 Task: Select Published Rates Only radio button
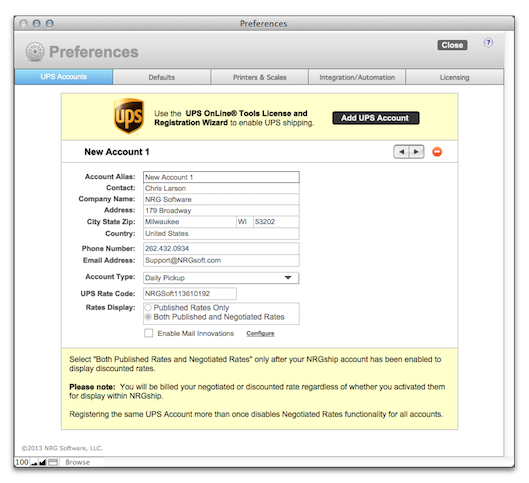148,307
